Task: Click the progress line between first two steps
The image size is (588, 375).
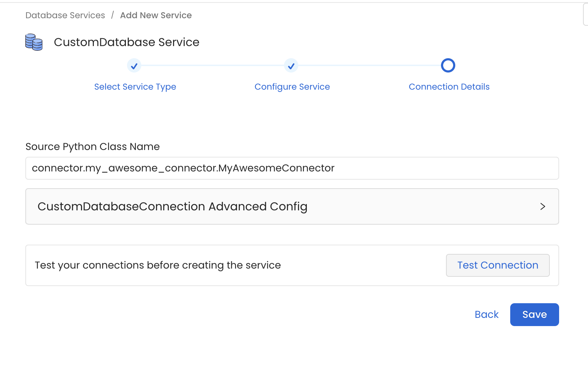Action: [213, 66]
